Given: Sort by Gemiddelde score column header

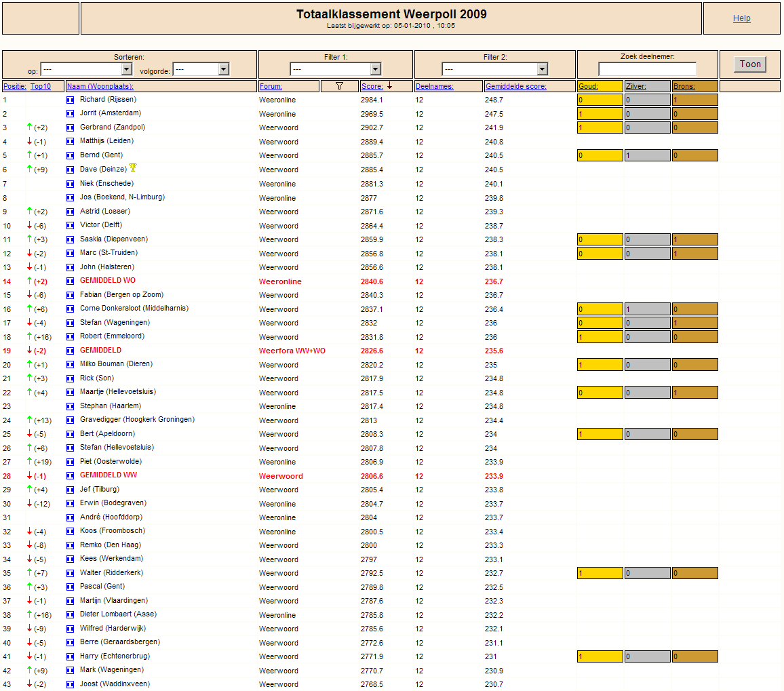Looking at the screenshot, I should (515, 86).
